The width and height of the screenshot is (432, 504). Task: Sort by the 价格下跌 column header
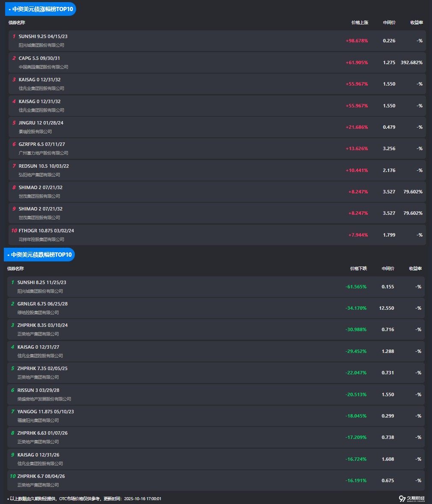point(358,269)
